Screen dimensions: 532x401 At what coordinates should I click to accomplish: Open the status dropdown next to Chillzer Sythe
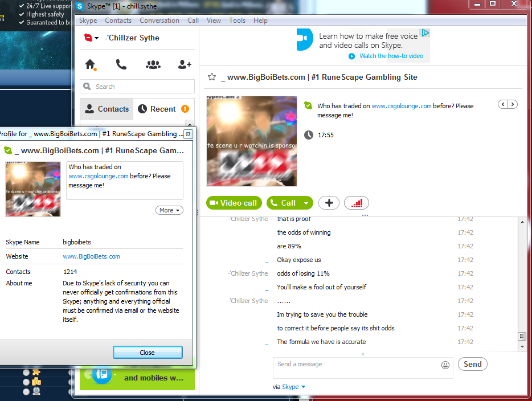97,38
